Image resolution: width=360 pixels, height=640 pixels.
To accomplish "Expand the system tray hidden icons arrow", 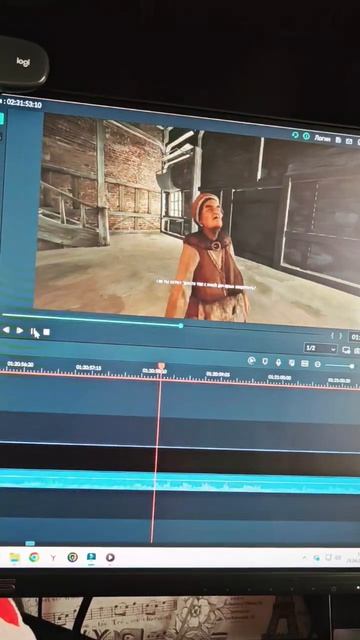I will tap(304, 557).
